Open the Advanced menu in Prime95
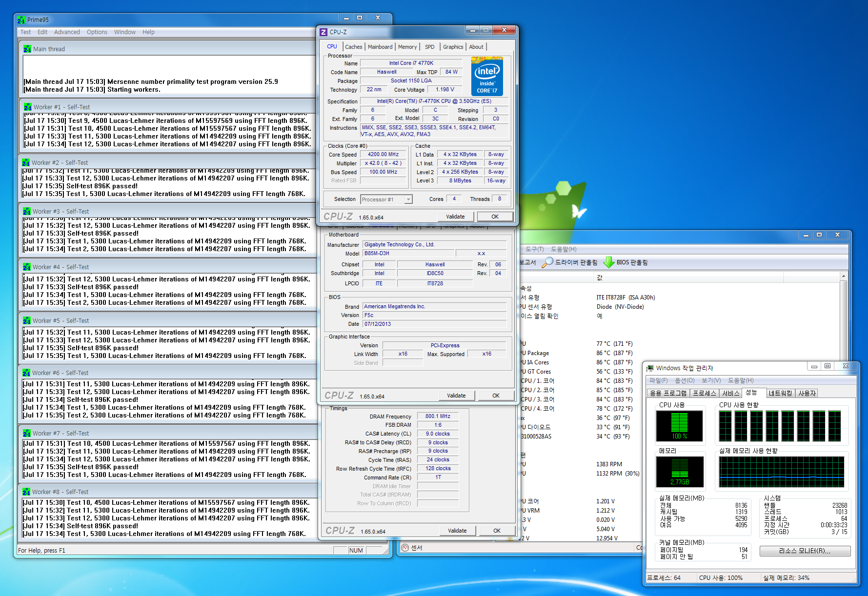The image size is (868, 596). (x=67, y=32)
